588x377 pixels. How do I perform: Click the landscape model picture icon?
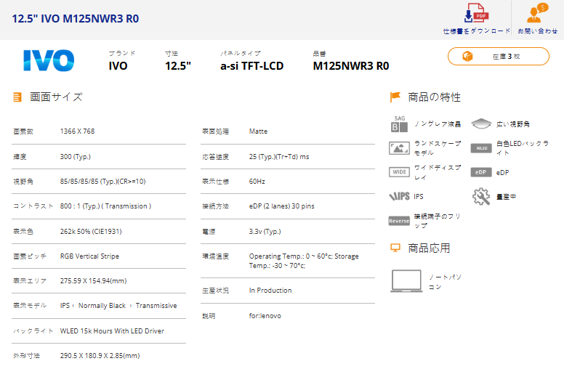[x=399, y=148]
